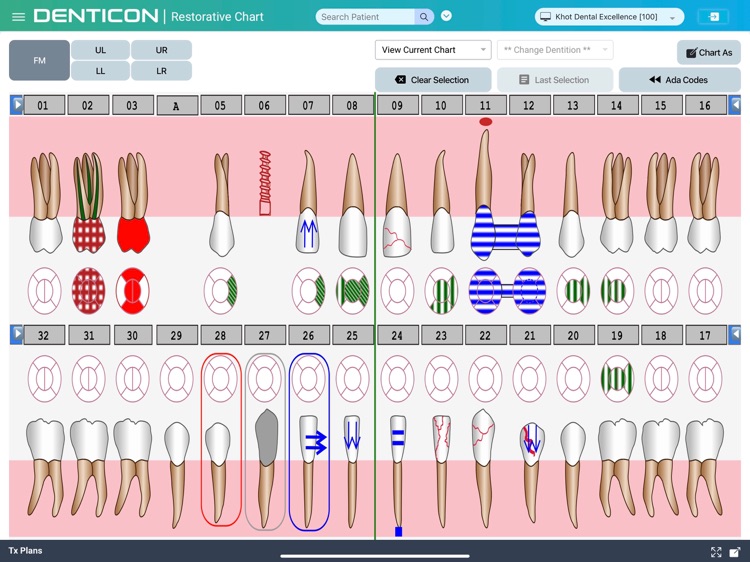Click the checkered occlusal diagram of tooth 02

click(88, 291)
